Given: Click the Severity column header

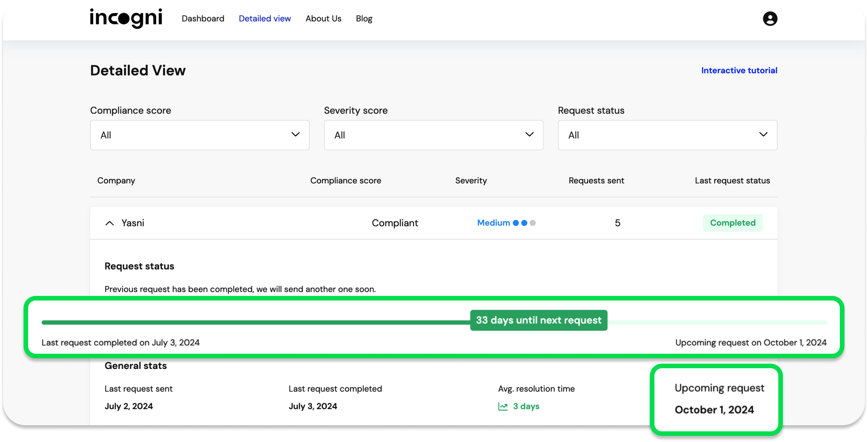Looking at the screenshot, I should 471,181.
